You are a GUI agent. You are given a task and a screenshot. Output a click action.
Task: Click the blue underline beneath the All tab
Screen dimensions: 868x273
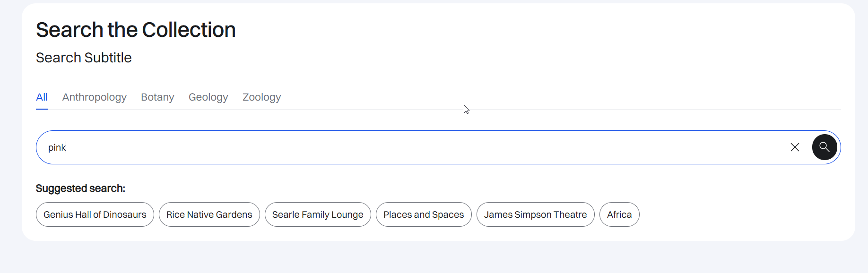(42, 109)
